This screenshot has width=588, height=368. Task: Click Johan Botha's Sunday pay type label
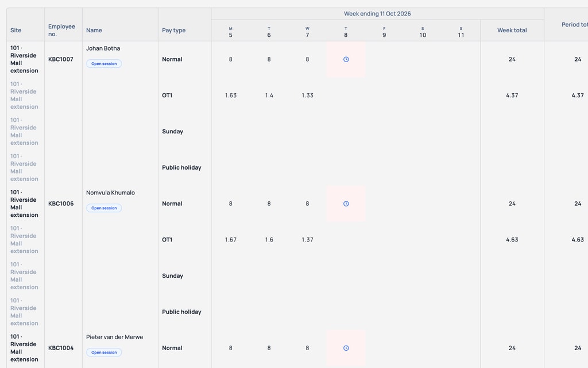click(172, 132)
